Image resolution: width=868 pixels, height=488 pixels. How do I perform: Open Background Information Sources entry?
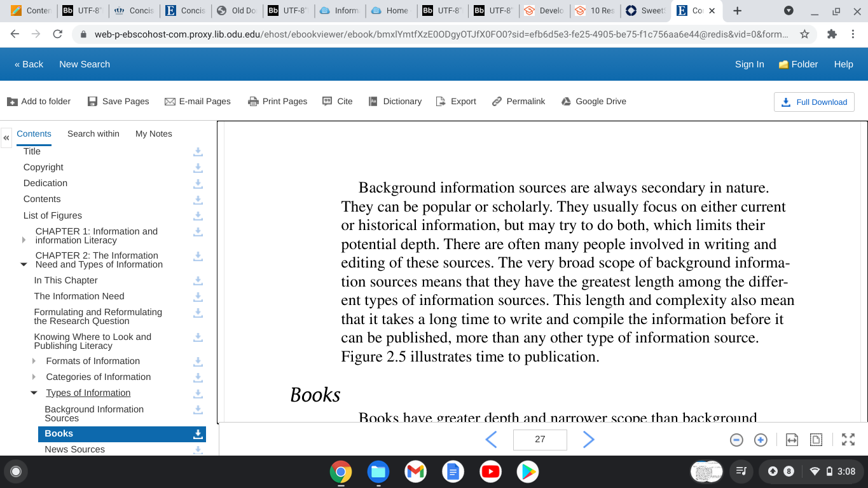94,414
